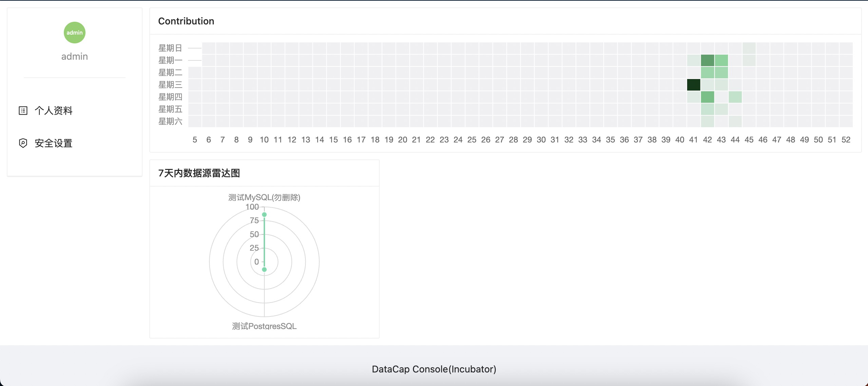868x386 pixels.
Task: Click the lower radar data point near zero
Action: click(264, 269)
